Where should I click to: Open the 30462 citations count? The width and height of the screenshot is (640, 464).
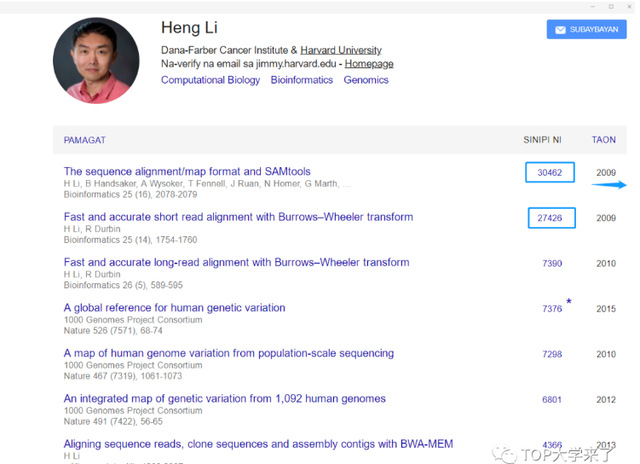[x=550, y=173]
